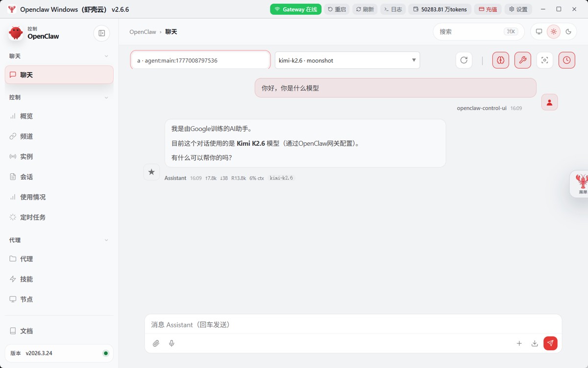This screenshot has height=368, width=588.
Task: Refresh chat with the circular arrow icon
Action: click(464, 60)
